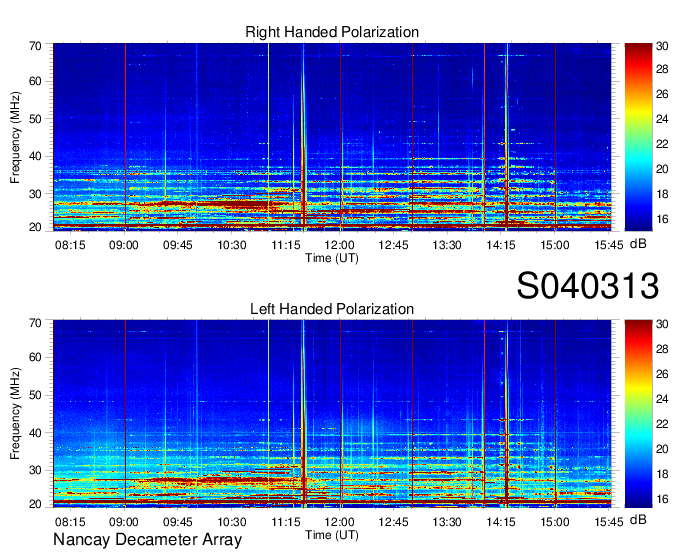Click frequency tick '20' of Left Handed plot
The height and width of the screenshot is (552, 680).
pos(35,504)
